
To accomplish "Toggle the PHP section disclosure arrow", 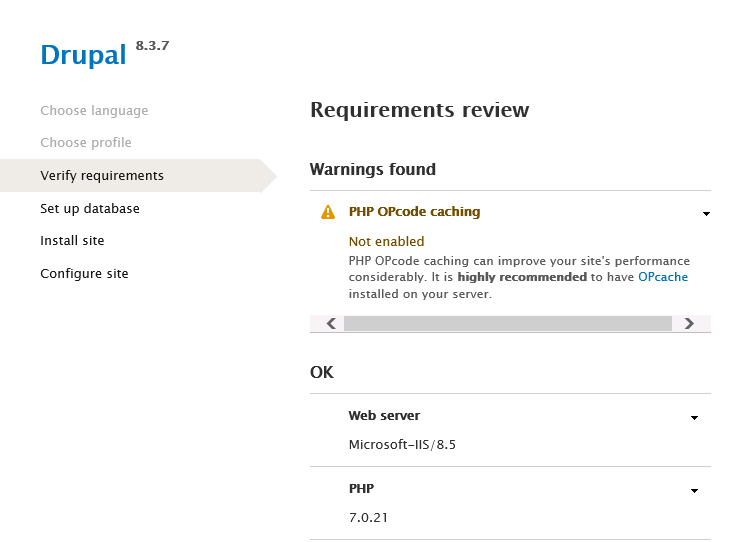I will tap(694, 491).
